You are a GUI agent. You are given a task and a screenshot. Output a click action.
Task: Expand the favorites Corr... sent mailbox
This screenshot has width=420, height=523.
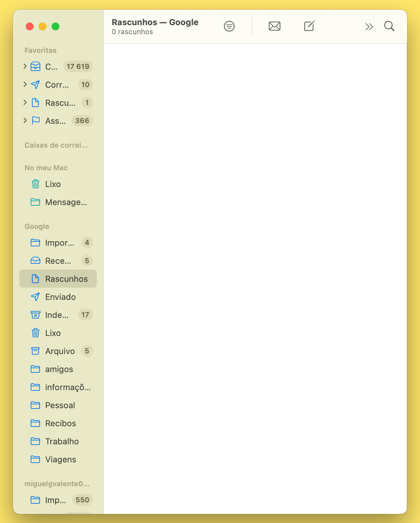[25, 84]
